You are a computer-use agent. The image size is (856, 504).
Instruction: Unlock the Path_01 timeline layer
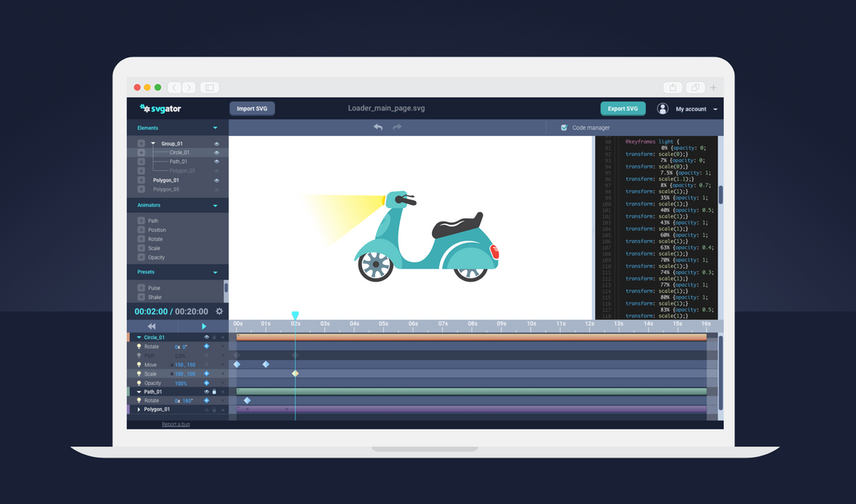214,391
